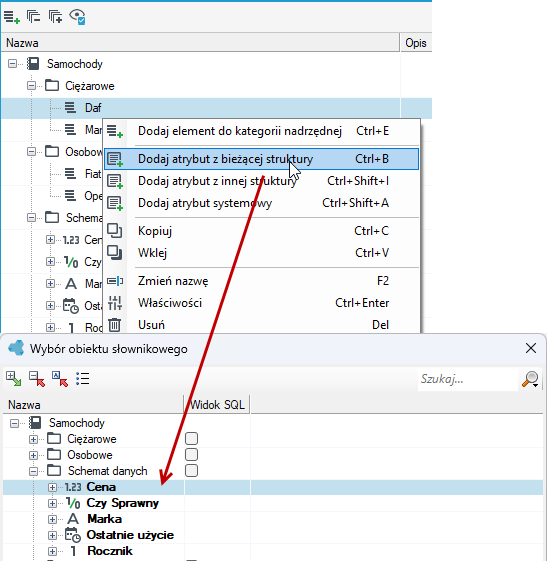This screenshot has width=548, height=561.
Task: Choose Zmień nazwę in the context menu
Action: (x=261, y=281)
